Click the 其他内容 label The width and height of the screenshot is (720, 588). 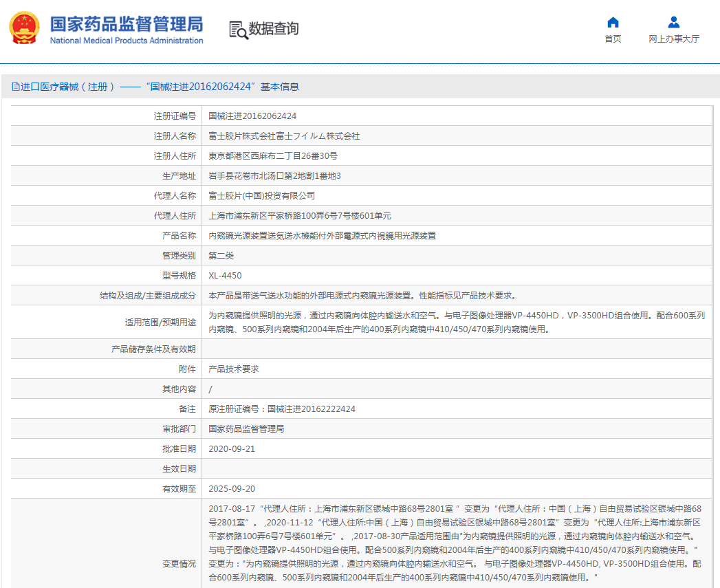tap(179, 389)
